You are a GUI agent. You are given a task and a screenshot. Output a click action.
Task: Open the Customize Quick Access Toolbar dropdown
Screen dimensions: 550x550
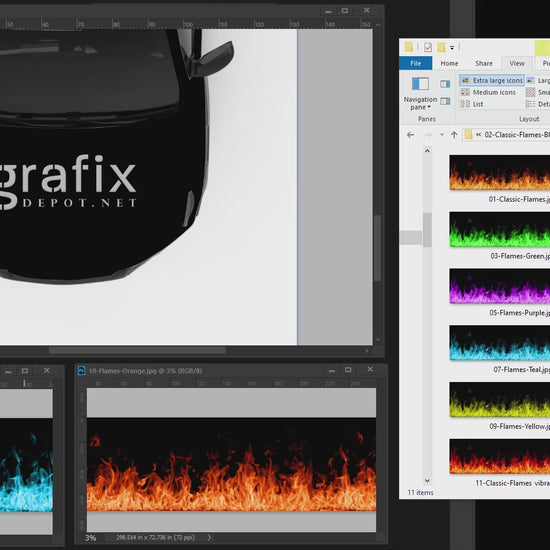[452, 47]
